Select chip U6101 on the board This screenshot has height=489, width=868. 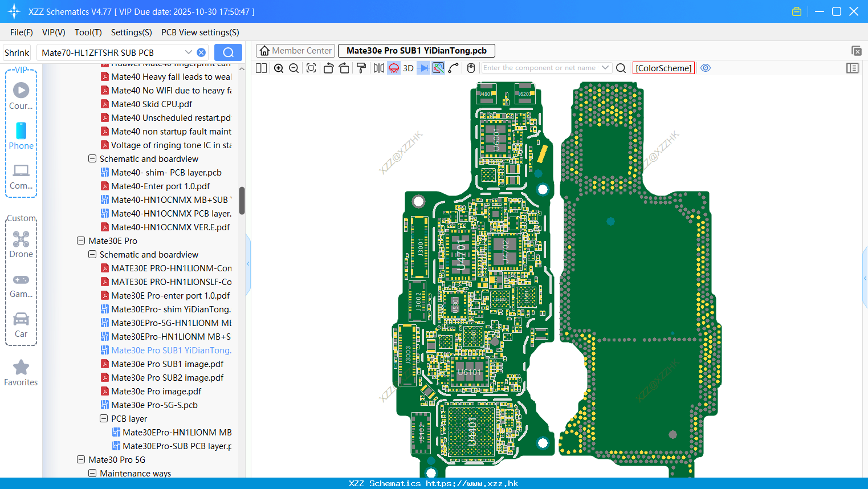[x=469, y=372]
